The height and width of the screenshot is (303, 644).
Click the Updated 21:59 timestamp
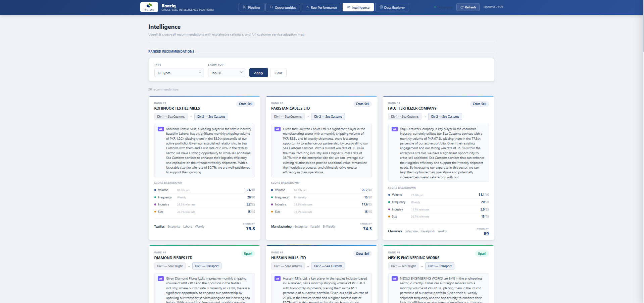coord(493,7)
